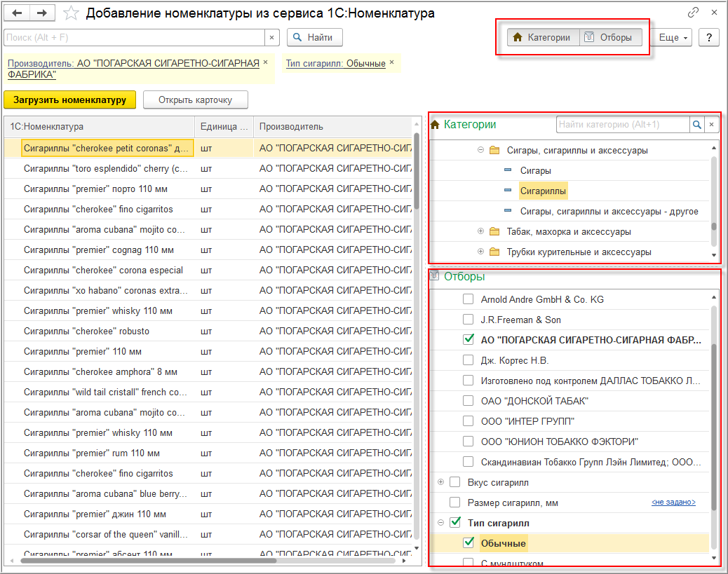Image resolution: width=728 pixels, height=574 pixels.
Task: Remove the Тип сигарилл: Обычные filter tag
Action: click(391, 62)
